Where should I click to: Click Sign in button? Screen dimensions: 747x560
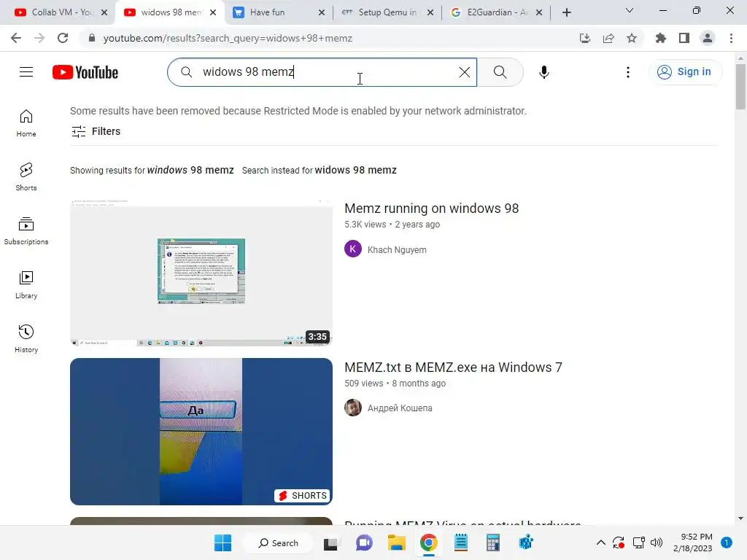click(x=685, y=72)
